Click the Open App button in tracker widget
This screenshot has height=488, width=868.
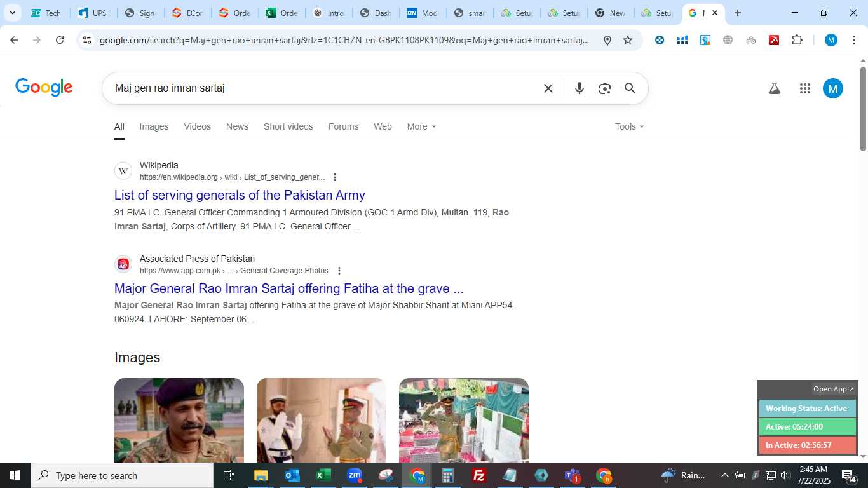[834, 389]
